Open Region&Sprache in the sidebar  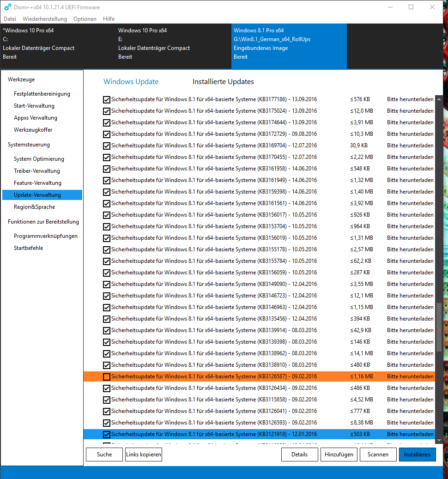pos(34,207)
